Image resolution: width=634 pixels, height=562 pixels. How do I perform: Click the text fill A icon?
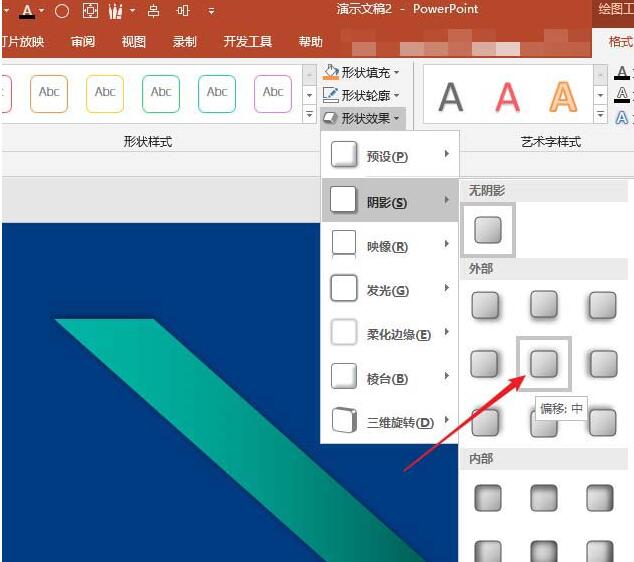tap(622, 73)
